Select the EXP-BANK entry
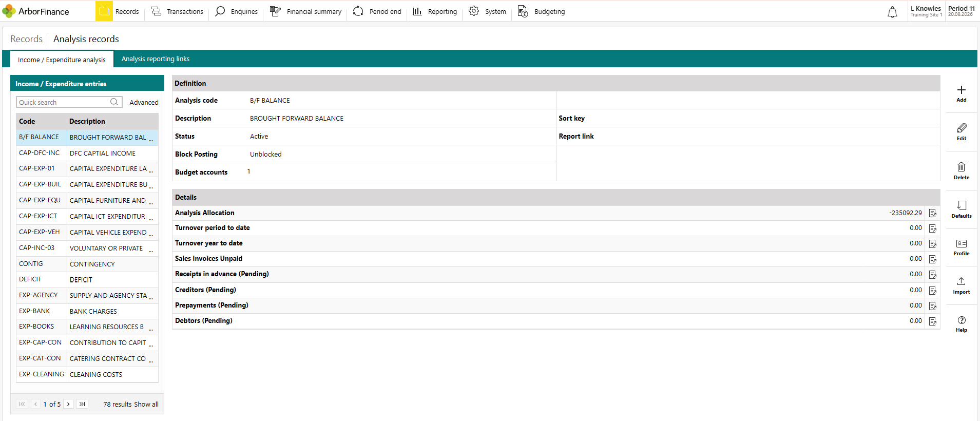The width and height of the screenshot is (980, 421). (x=87, y=311)
